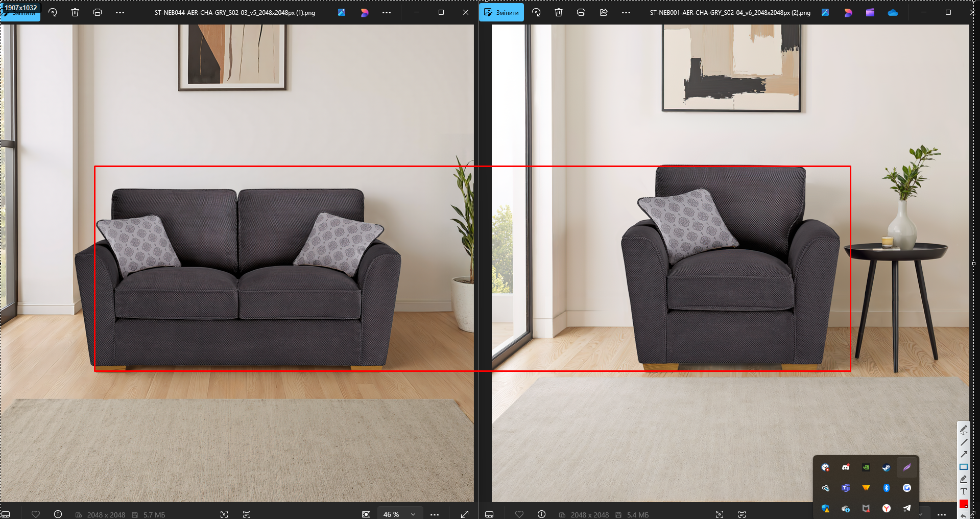The width and height of the screenshot is (980, 519).
Task: Open NVIDIA icon in the system tray popup
Action: tap(866, 467)
